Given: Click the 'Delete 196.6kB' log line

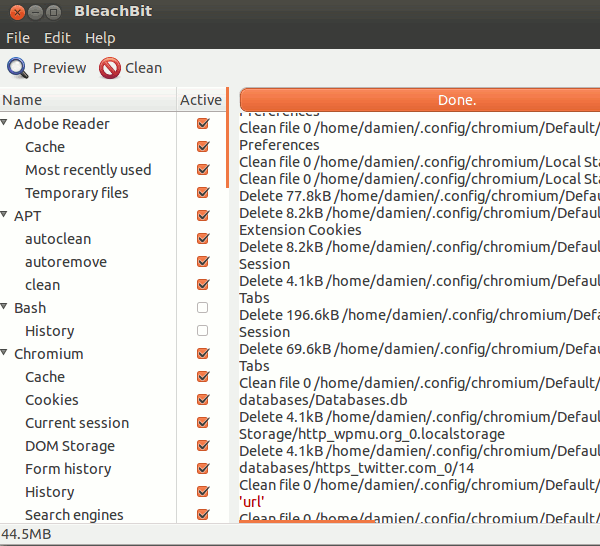Looking at the screenshot, I should coord(419,315).
